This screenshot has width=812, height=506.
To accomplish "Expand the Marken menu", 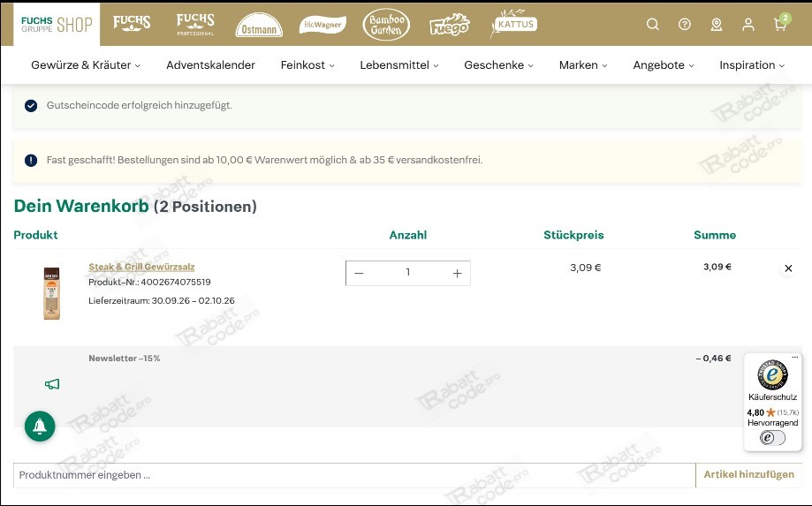I will (583, 65).
